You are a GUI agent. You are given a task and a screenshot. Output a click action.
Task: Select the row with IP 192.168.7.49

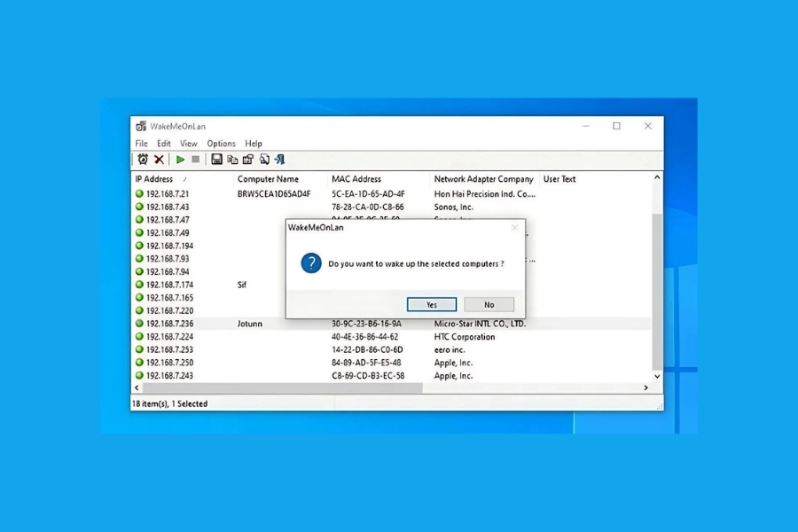coord(208,232)
